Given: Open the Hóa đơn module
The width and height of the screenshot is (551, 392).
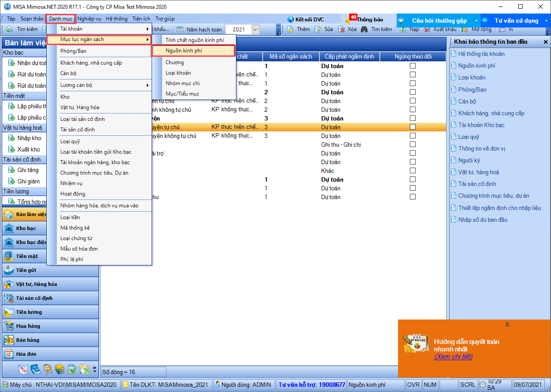Looking at the screenshot, I should point(50,354).
